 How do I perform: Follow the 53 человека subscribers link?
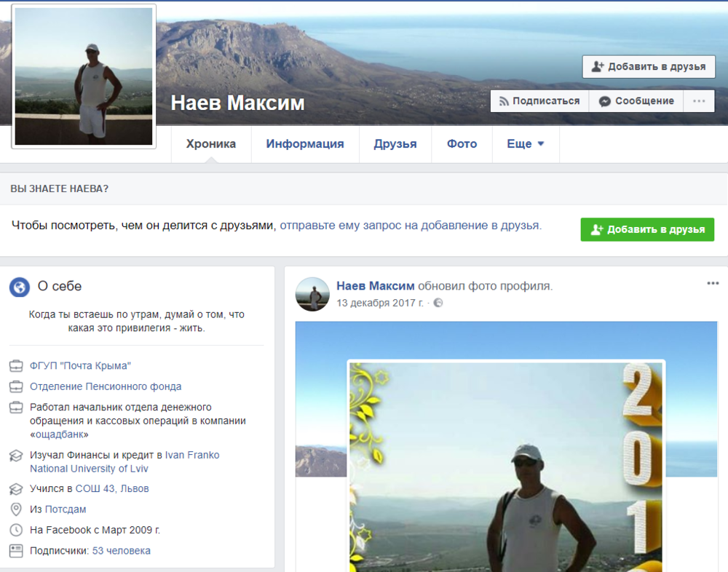[121, 551]
